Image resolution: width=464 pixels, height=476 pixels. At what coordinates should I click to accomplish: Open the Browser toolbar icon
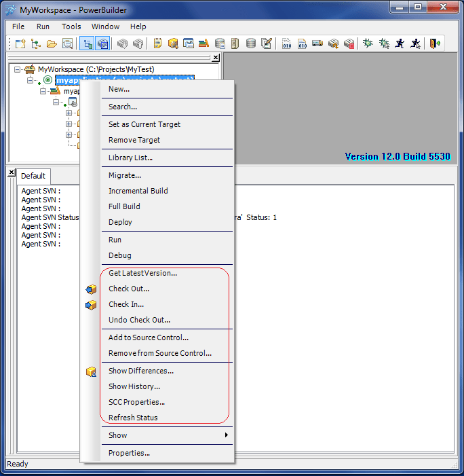pyautogui.click(x=173, y=43)
